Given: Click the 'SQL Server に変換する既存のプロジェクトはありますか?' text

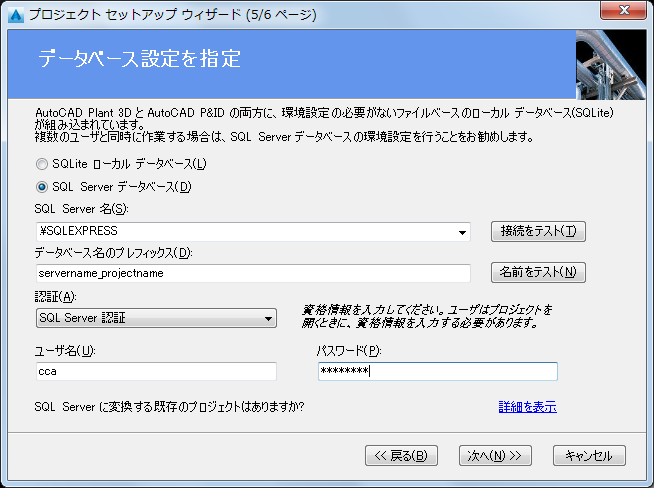Looking at the screenshot, I should pos(169,407).
